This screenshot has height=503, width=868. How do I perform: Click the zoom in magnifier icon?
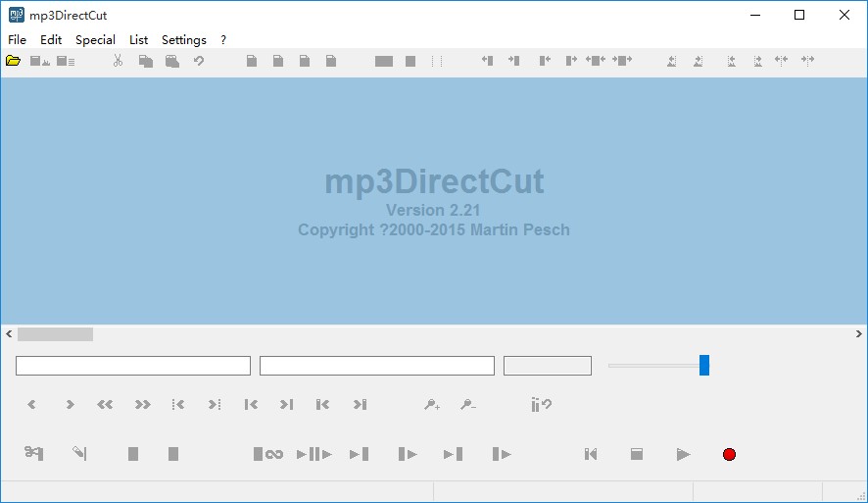(x=432, y=405)
